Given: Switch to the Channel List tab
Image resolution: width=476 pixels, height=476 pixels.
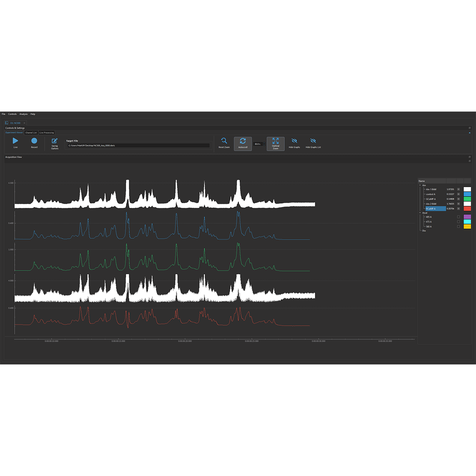Looking at the screenshot, I should point(31,132).
